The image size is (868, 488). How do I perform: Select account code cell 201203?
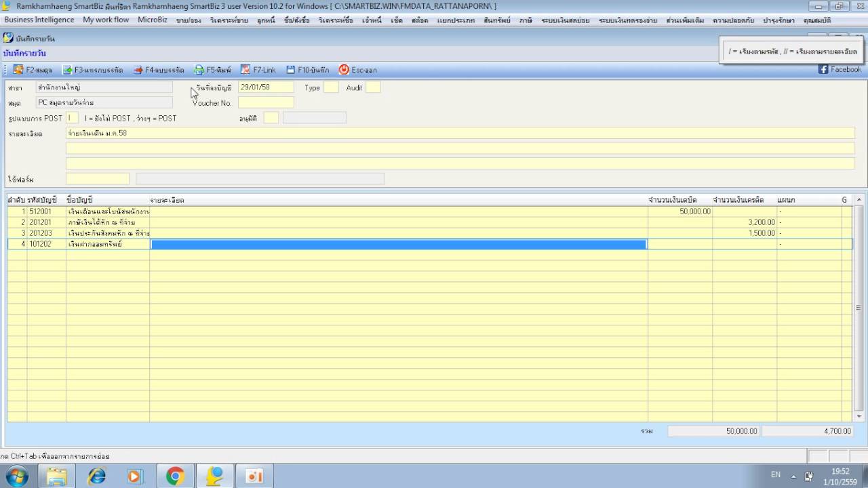point(46,233)
